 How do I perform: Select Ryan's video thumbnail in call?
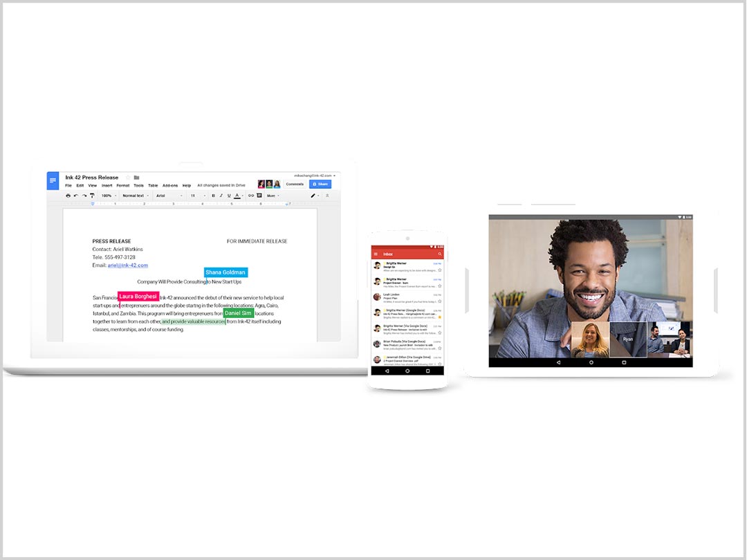[x=628, y=339]
